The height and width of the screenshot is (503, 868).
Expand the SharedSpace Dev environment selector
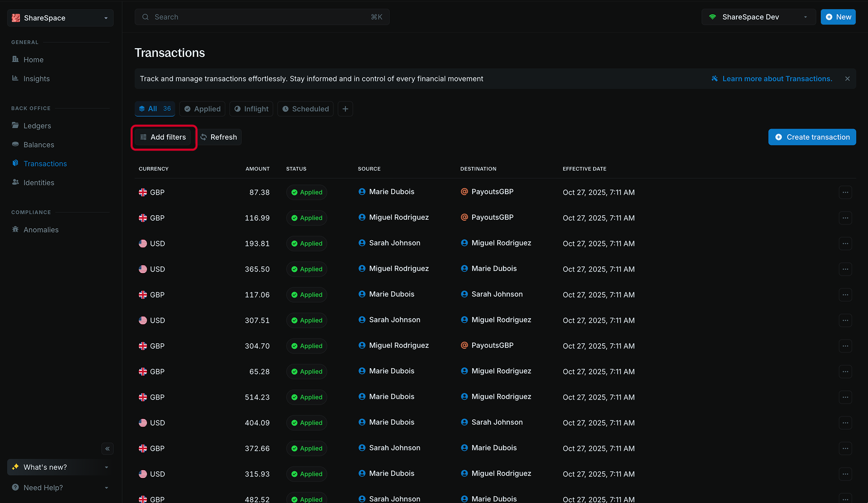pyautogui.click(x=758, y=16)
